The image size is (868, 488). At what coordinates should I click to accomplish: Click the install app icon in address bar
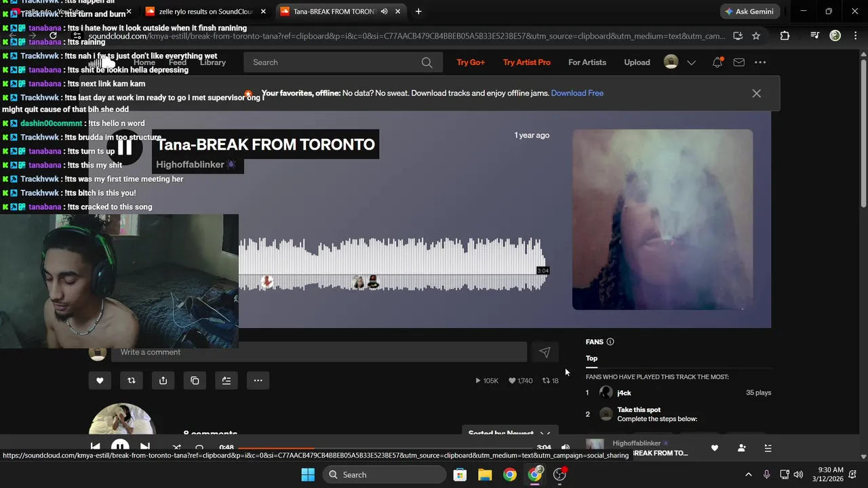tap(738, 36)
